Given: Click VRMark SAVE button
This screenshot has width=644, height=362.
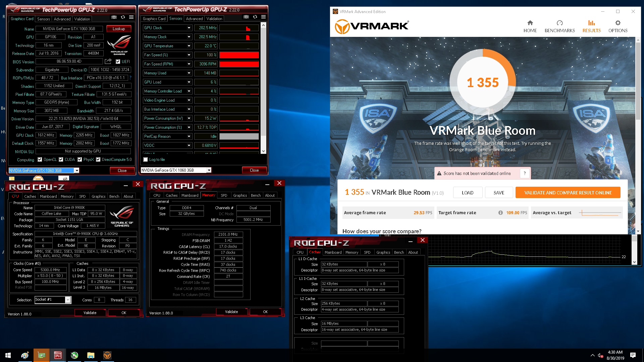Looking at the screenshot, I should click(x=499, y=193).
